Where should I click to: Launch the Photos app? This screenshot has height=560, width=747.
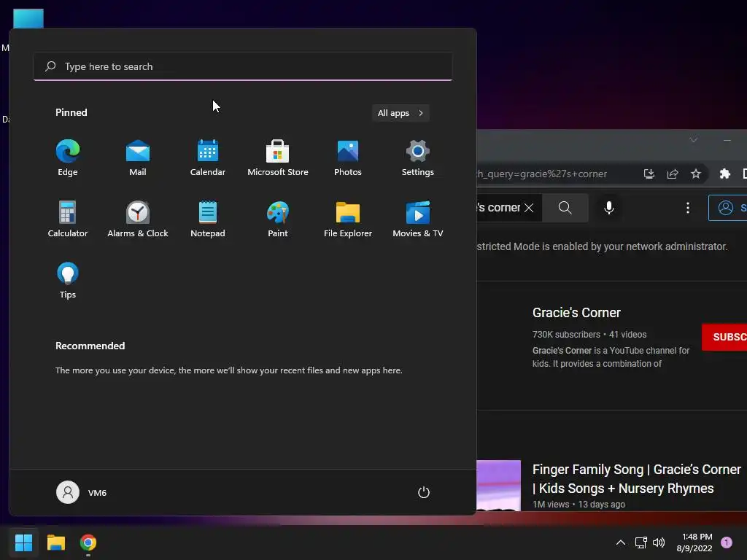click(348, 158)
